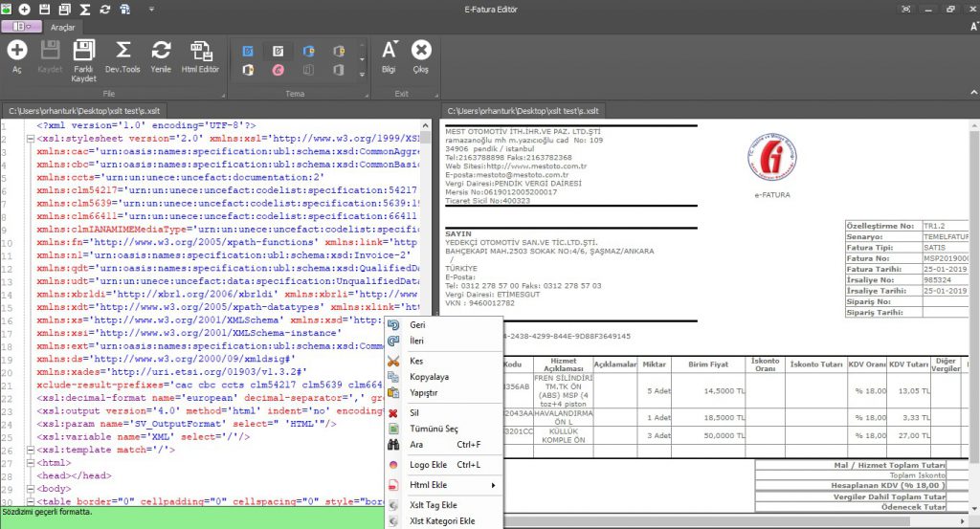Viewport: 980px width, 529px height.
Task: Collapse the table node on line 30
Action: click(30, 501)
